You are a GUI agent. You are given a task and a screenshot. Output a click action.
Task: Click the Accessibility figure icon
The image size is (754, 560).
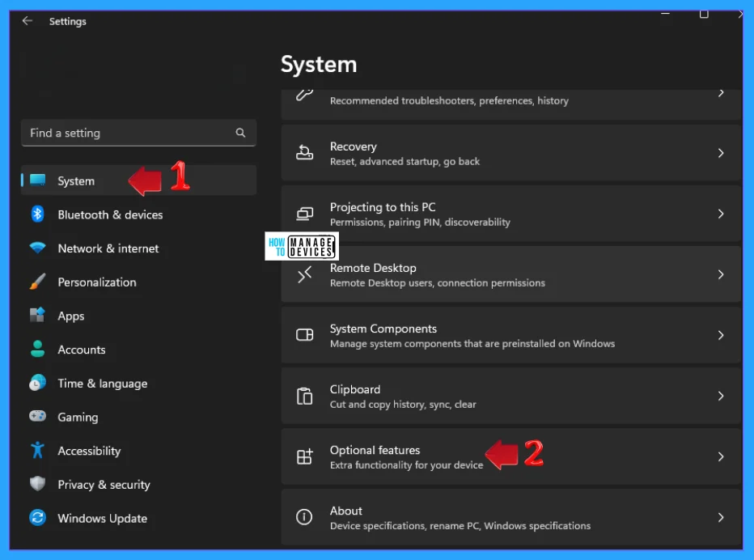point(37,450)
